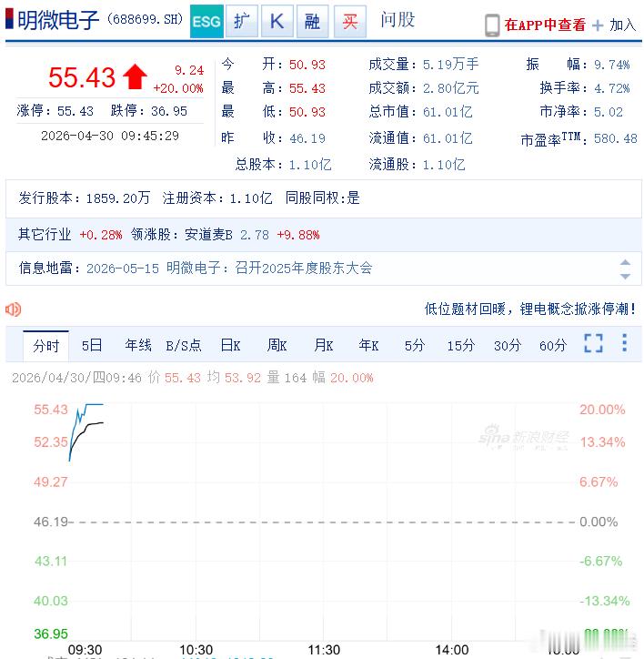This screenshot has height=659, width=644.
Task: Select the 分时 chart tab
Action: coord(45,346)
